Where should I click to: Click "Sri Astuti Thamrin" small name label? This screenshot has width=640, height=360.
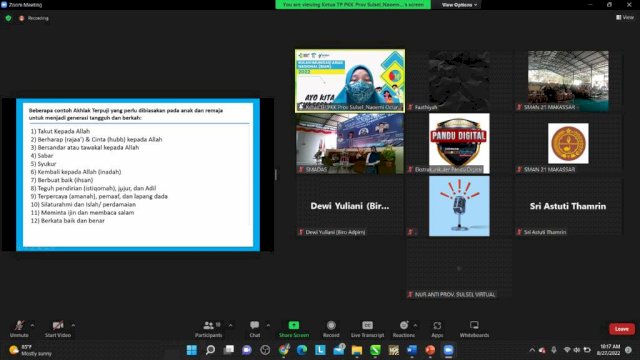click(545, 232)
